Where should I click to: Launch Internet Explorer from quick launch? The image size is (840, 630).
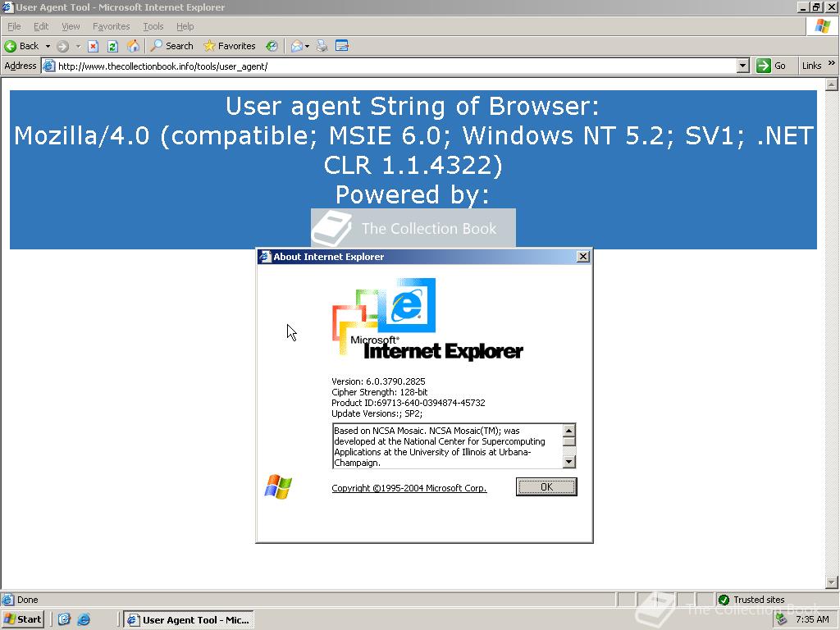(x=84, y=619)
